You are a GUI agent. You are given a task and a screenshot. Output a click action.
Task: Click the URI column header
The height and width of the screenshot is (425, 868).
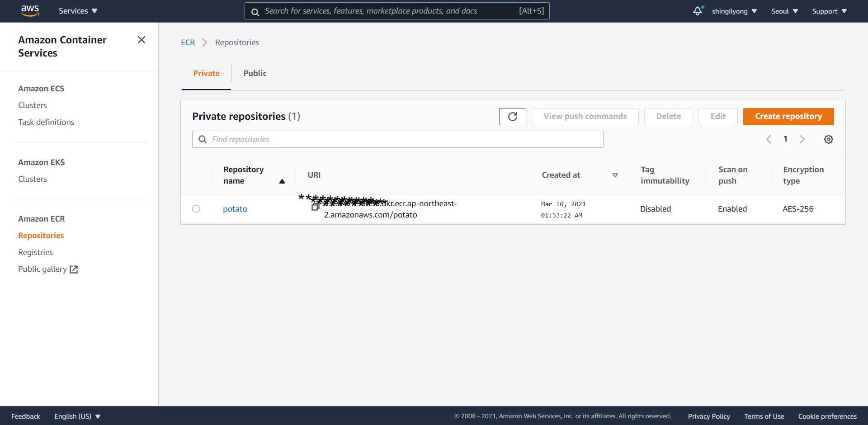pyautogui.click(x=314, y=175)
